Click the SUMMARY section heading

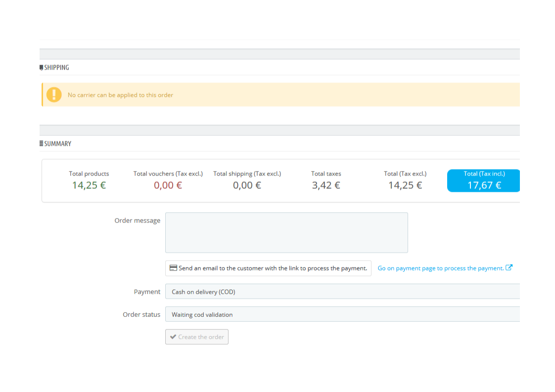[58, 144]
